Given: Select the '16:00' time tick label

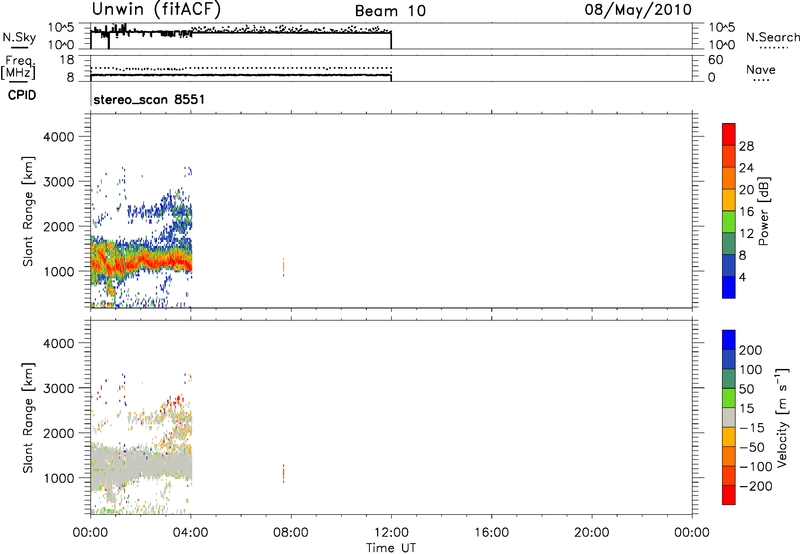Looking at the screenshot, I should pos(491,533).
